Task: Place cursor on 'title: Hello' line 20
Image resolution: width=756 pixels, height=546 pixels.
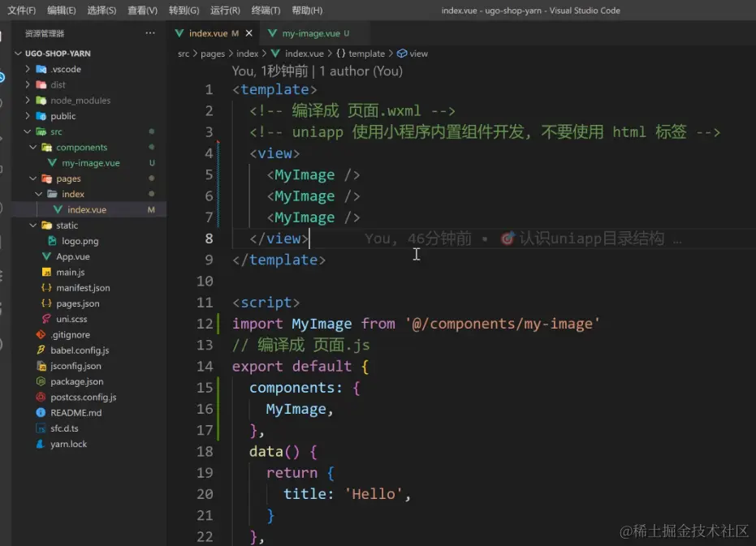Action: pyautogui.click(x=347, y=494)
